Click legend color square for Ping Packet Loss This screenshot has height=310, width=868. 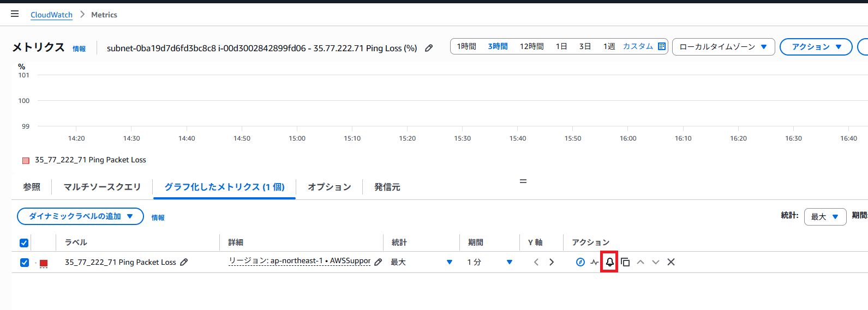(x=26, y=160)
